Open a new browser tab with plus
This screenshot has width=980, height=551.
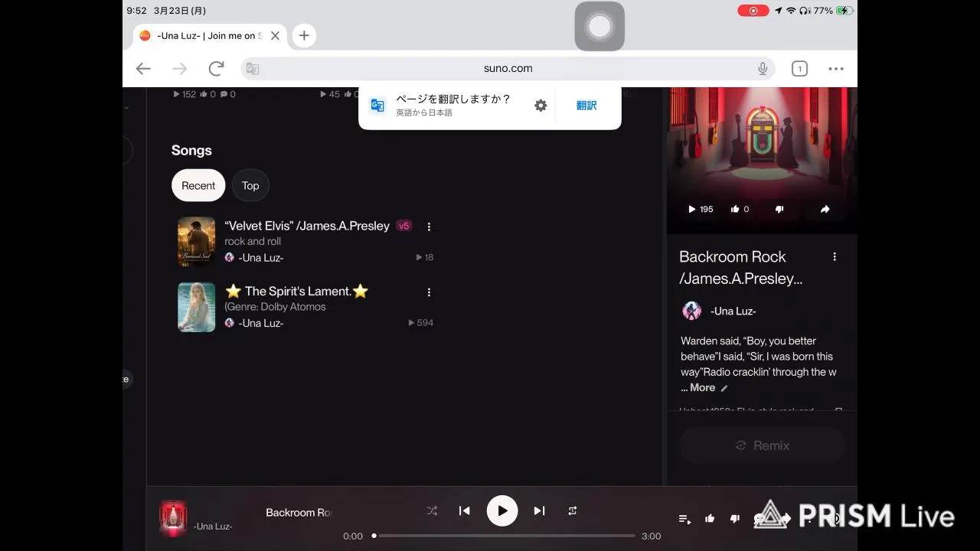[x=304, y=35]
